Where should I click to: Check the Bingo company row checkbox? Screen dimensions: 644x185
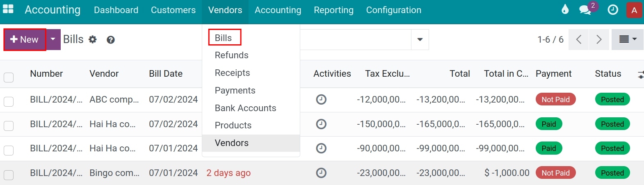pyautogui.click(x=9, y=175)
